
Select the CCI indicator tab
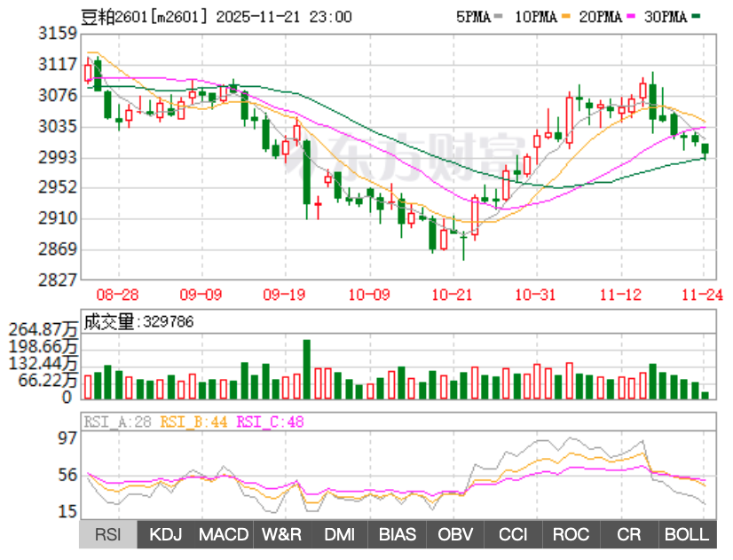click(x=513, y=534)
